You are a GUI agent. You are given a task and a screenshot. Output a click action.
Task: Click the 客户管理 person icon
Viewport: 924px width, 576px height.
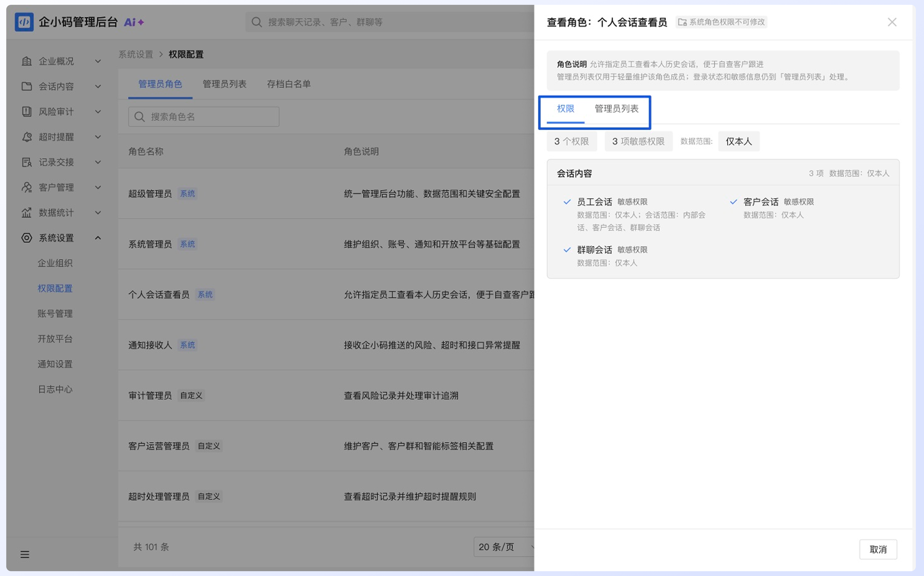[26, 187]
